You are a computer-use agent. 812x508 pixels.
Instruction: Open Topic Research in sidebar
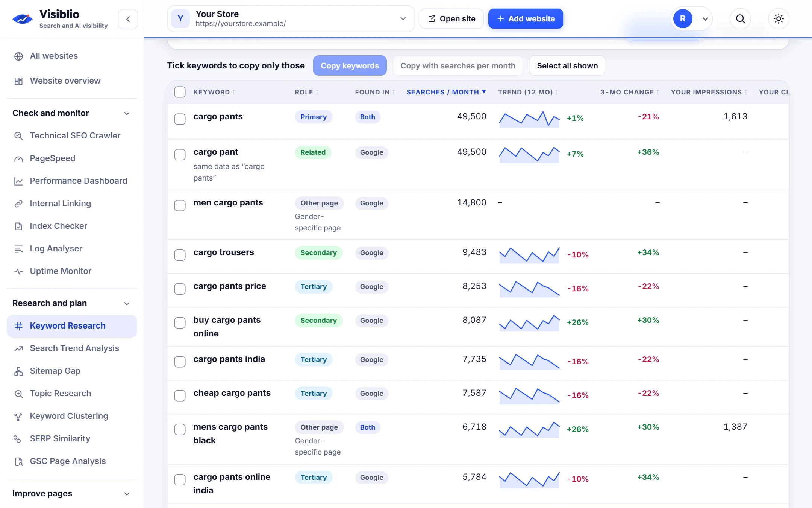coord(72,394)
